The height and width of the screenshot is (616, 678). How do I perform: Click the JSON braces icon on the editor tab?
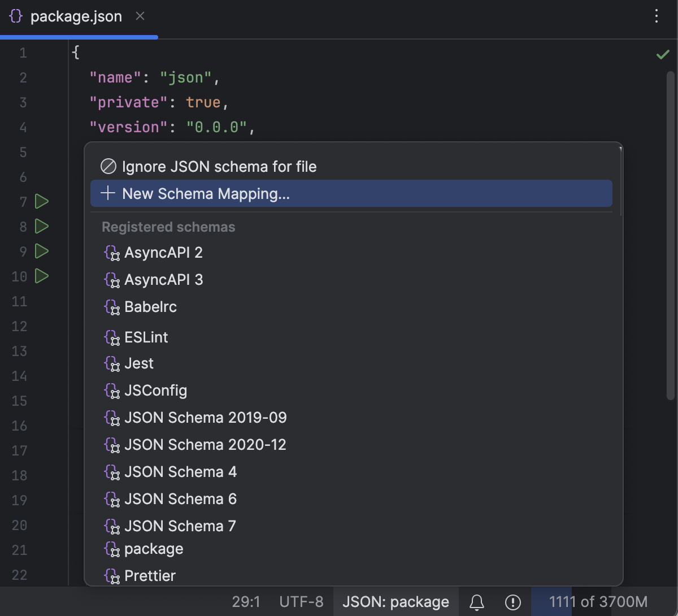pyautogui.click(x=15, y=16)
